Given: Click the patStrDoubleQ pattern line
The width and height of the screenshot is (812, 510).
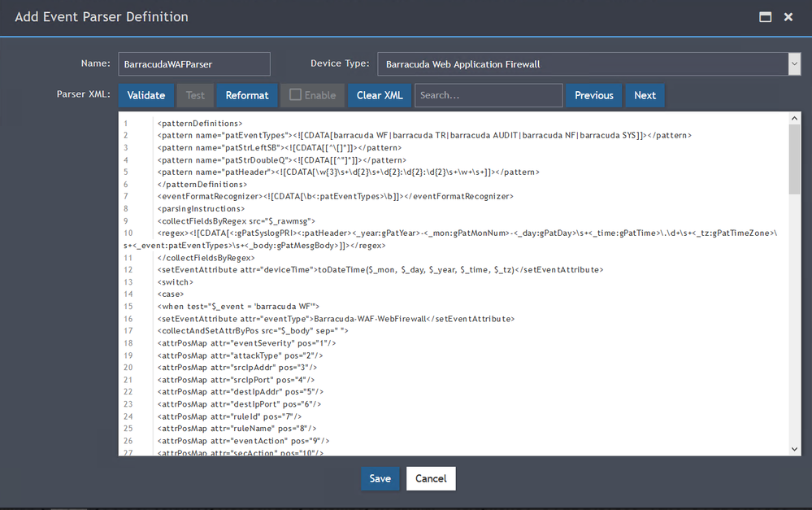Looking at the screenshot, I should pos(282,160).
